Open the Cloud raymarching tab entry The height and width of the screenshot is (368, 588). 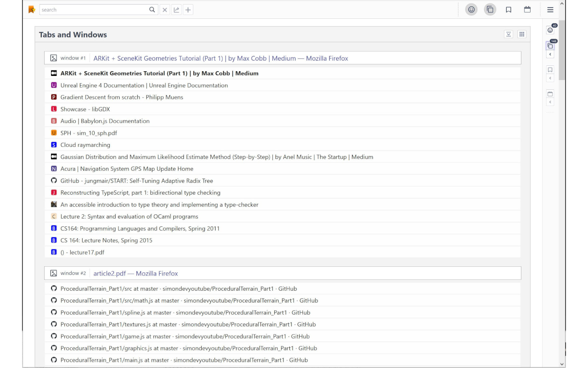85,145
